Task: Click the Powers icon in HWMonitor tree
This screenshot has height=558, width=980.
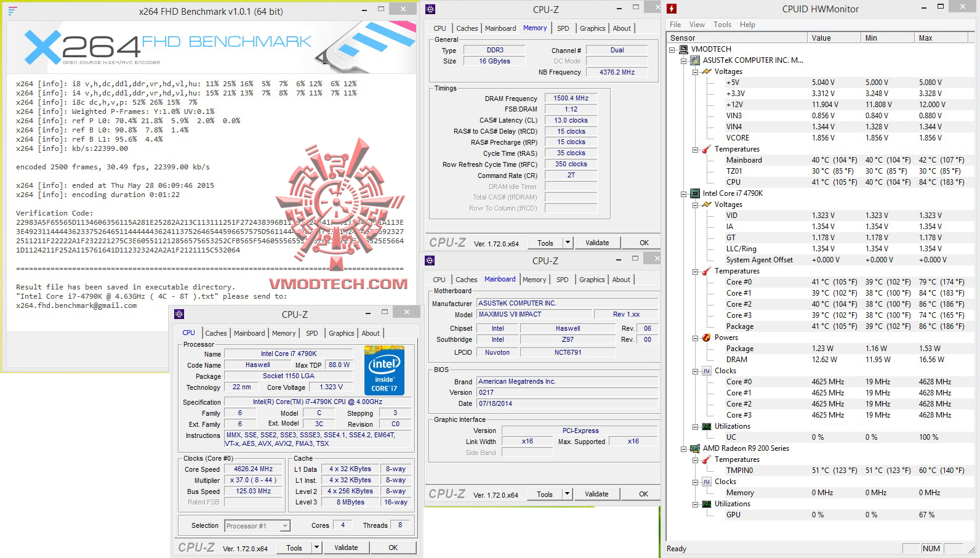Action: click(707, 338)
